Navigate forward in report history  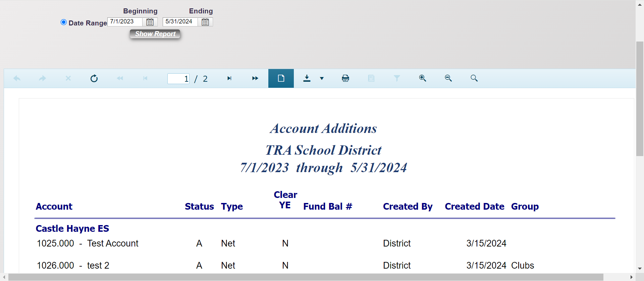(x=43, y=78)
